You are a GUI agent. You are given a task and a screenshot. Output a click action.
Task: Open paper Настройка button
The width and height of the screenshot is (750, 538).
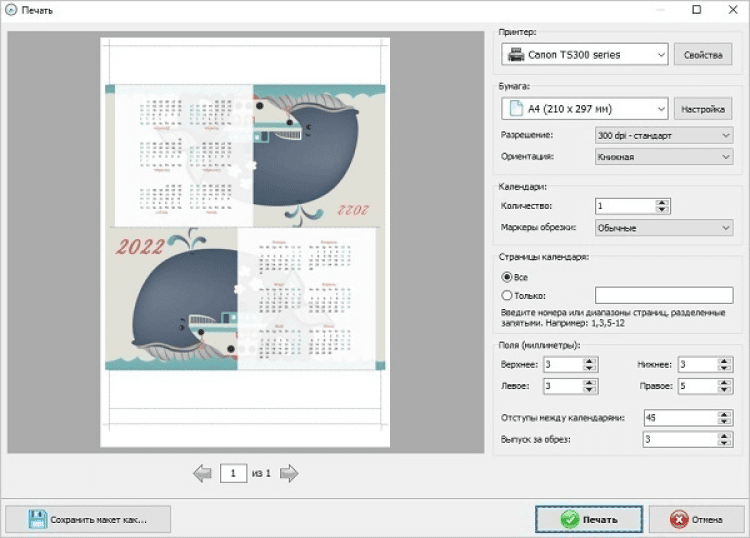[x=703, y=109]
